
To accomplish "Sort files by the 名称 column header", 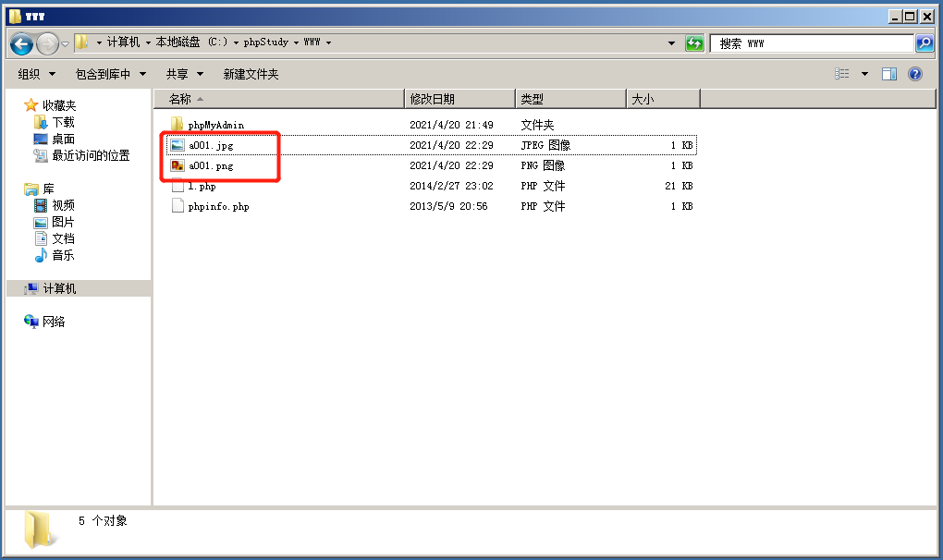I will [279, 99].
